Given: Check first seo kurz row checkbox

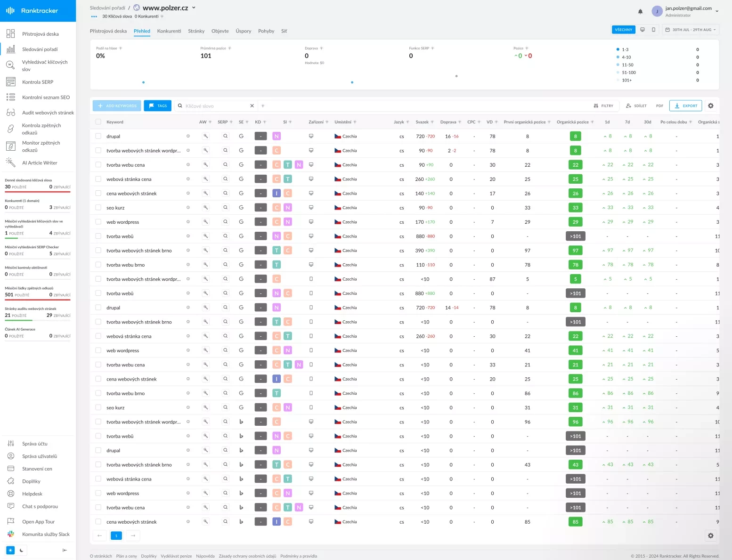Looking at the screenshot, I should [x=98, y=208].
